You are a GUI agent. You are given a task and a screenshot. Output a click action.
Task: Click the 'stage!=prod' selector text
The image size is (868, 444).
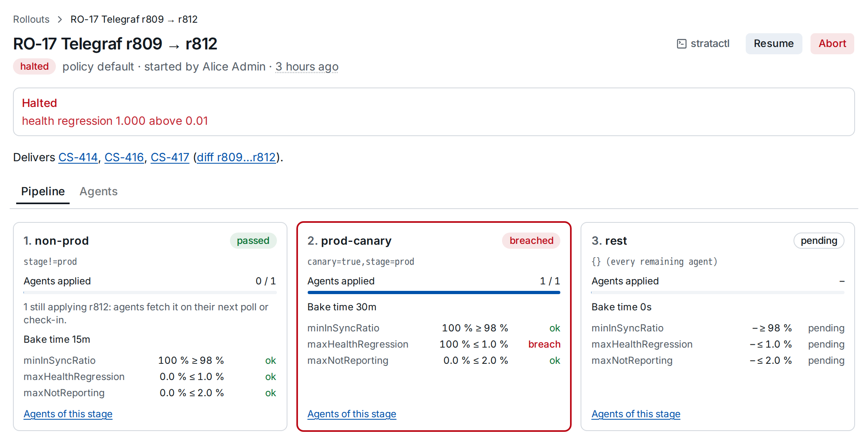pos(50,262)
